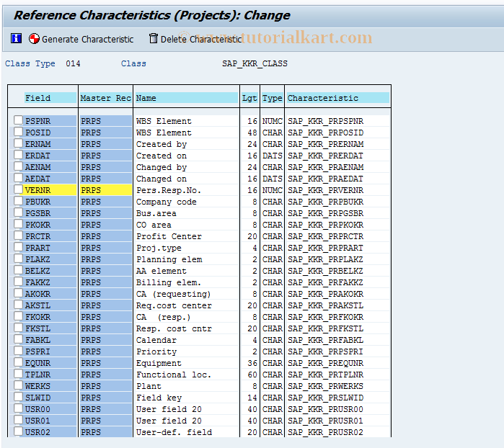Click the blue information icon

(16, 39)
